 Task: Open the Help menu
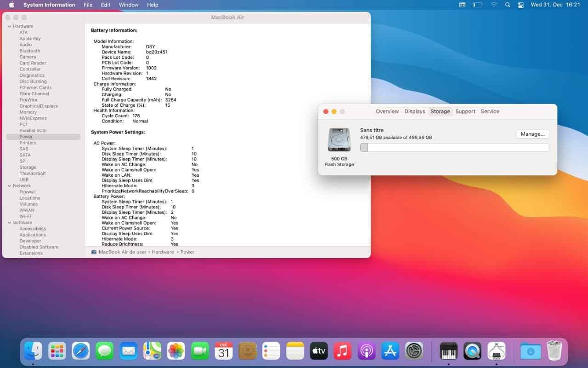(153, 5)
